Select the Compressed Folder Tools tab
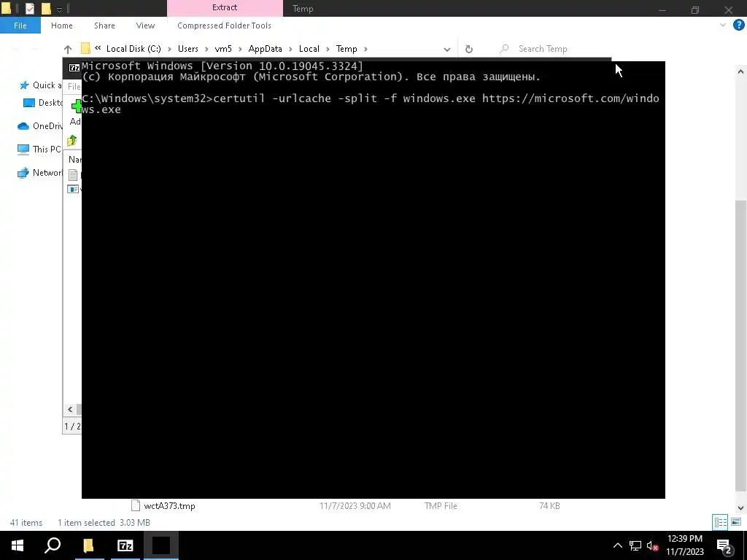The image size is (747, 560). [224, 26]
